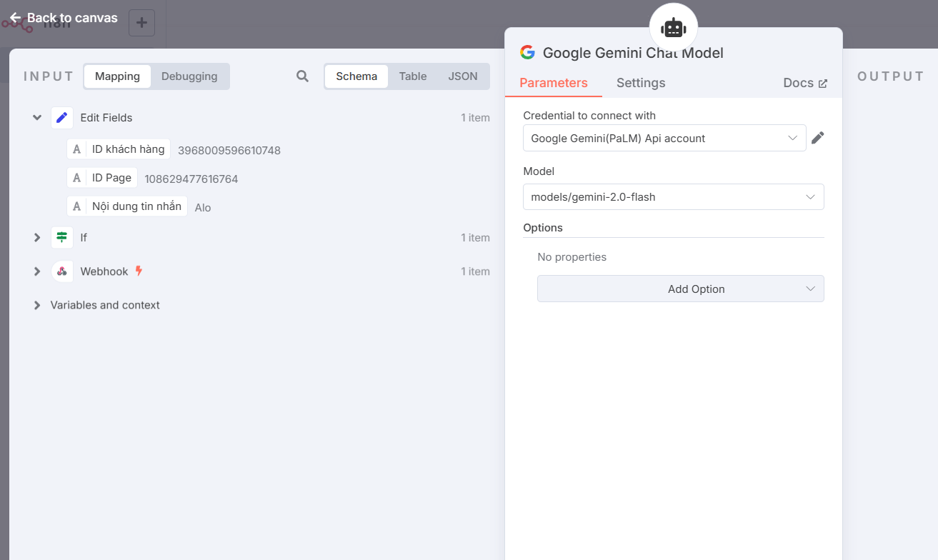Screen dimensions: 938x560
Task: Go back to canvas via arrow link
Action: point(63,18)
